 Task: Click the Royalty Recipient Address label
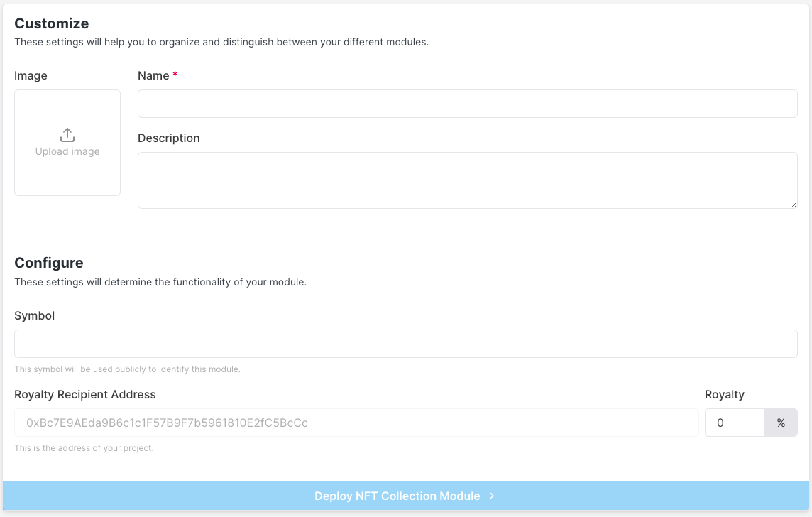85,394
